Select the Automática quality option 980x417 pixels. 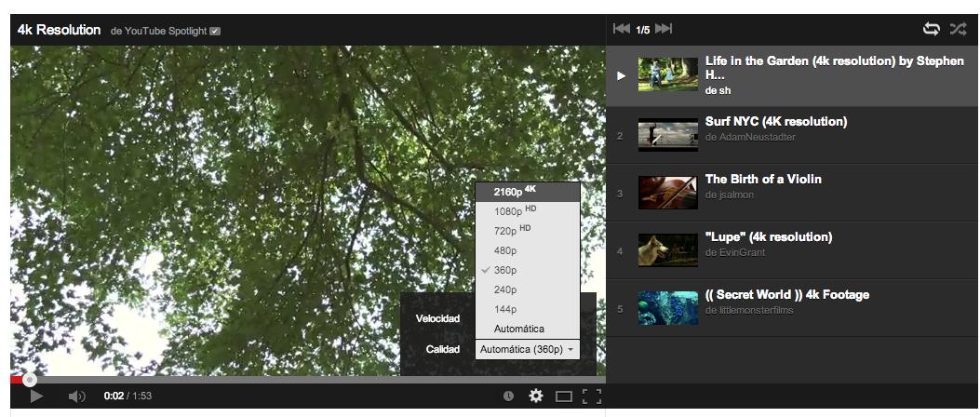519,329
